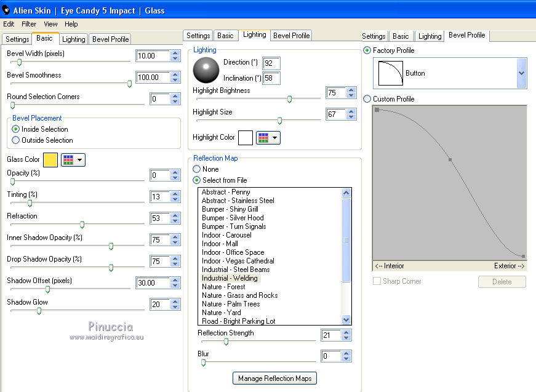Click the white Highlight Color swatch
The image size is (536, 392).
pos(246,137)
